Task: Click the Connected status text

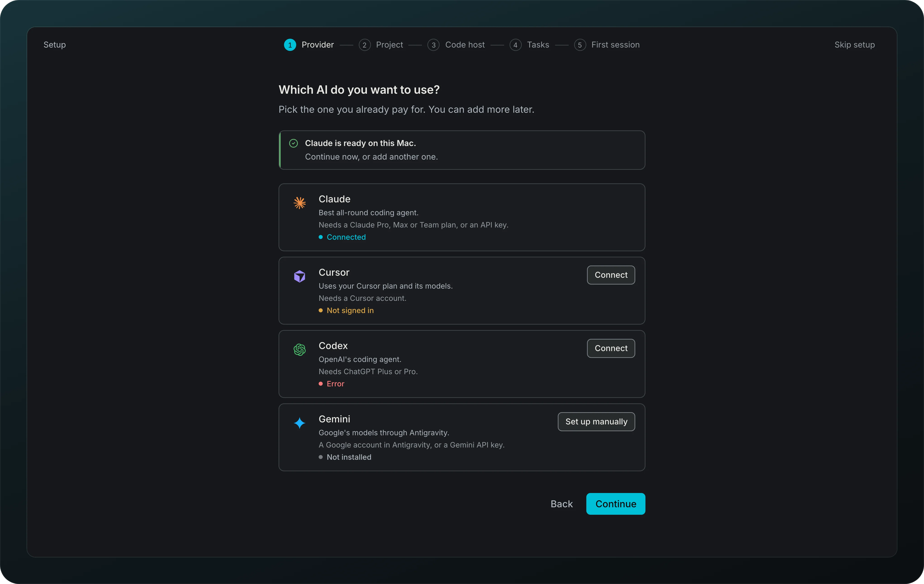Action: [346, 237]
